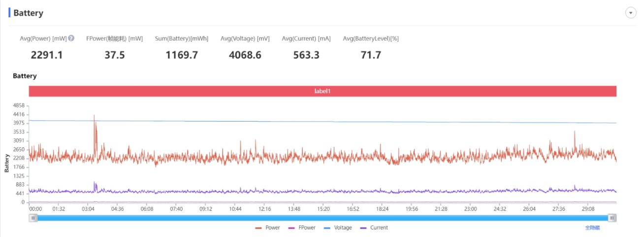This screenshot has width=644, height=237.
Task: Click the left handle of time range slider
Action: (33, 218)
